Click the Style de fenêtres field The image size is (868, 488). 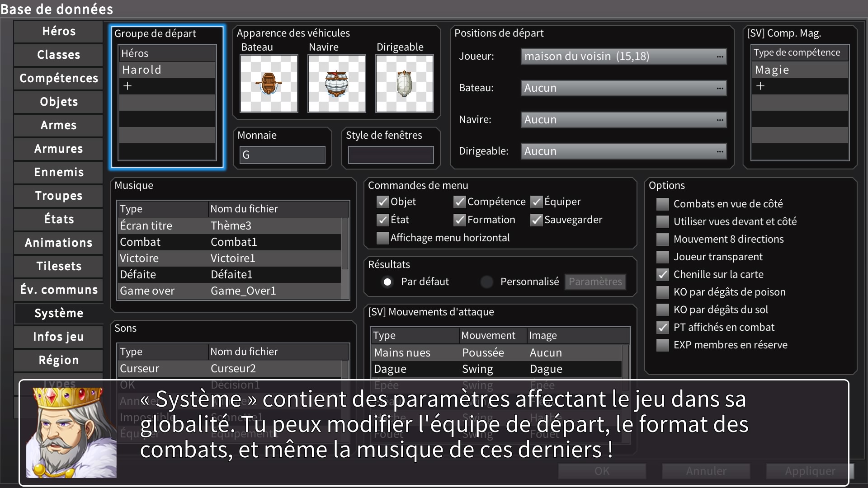point(391,155)
